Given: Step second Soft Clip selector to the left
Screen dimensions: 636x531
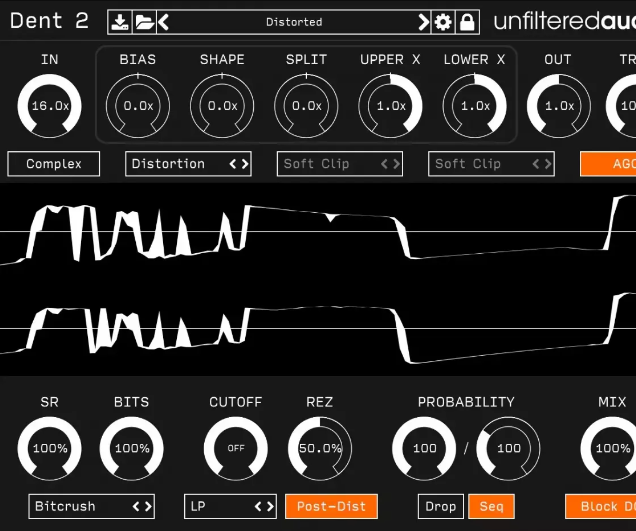Looking at the screenshot, I should tap(536, 164).
